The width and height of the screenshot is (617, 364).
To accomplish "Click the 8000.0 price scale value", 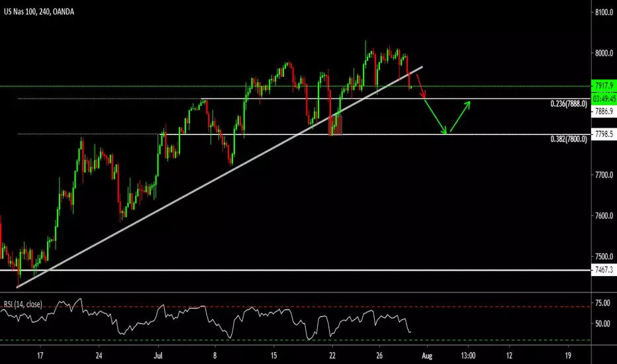I will (604, 53).
